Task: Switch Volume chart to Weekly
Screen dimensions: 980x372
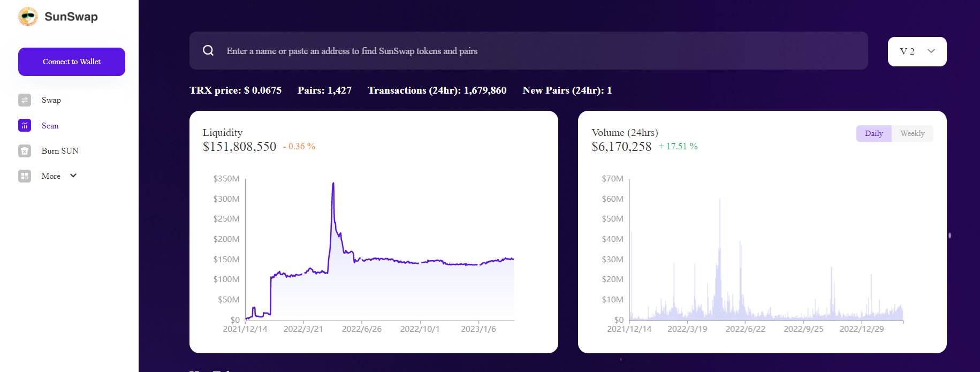Action: pos(913,133)
